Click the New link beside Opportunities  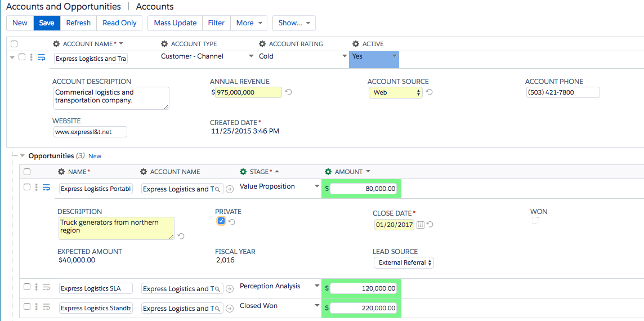95,156
